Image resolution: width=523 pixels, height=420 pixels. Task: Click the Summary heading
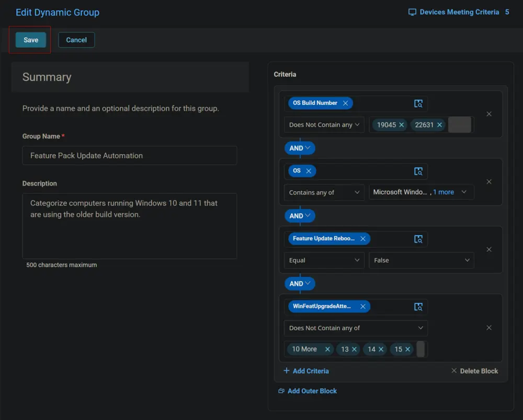click(x=47, y=77)
